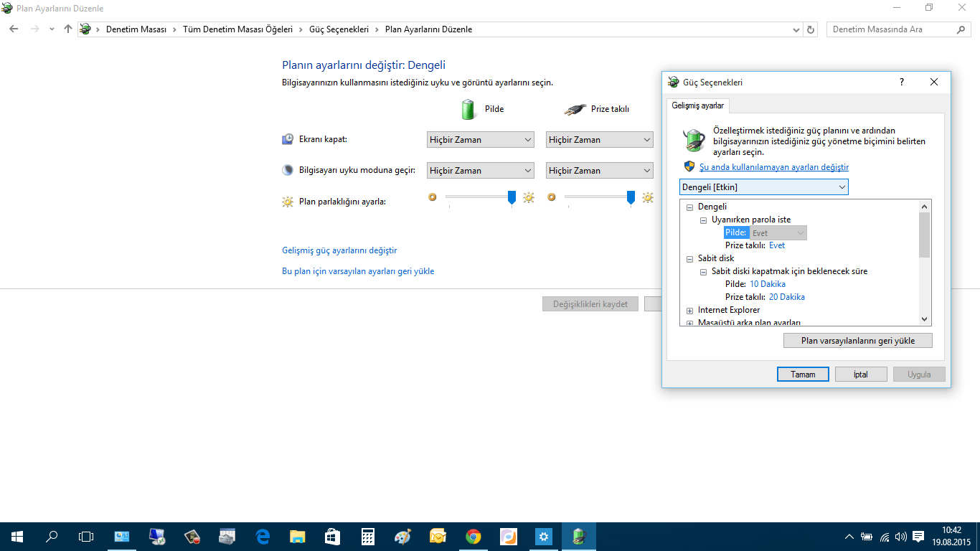The width and height of the screenshot is (980, 551).
Task: Switch to the Power Options taskbar icon
Action: point(579,536)
